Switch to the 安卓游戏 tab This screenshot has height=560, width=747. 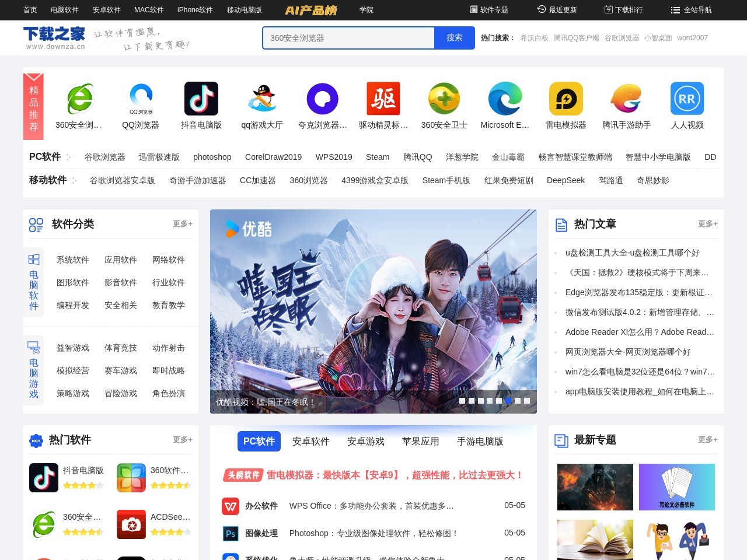point(366,442)
